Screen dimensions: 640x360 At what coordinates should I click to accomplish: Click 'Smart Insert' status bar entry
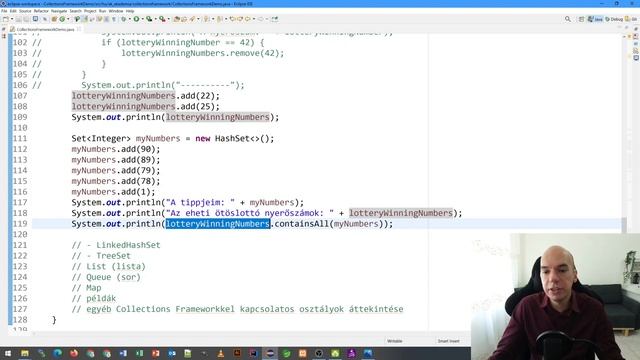pos(448,341)
